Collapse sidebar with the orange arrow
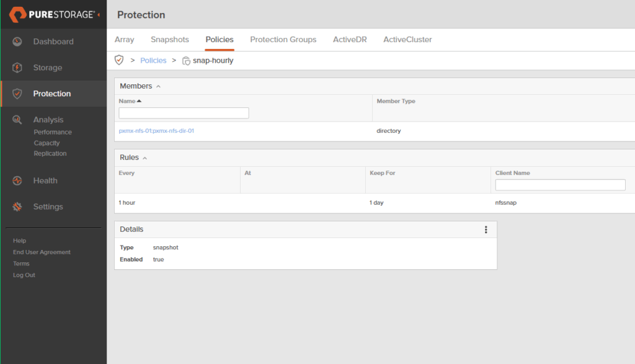 click(x=99, y=15)
